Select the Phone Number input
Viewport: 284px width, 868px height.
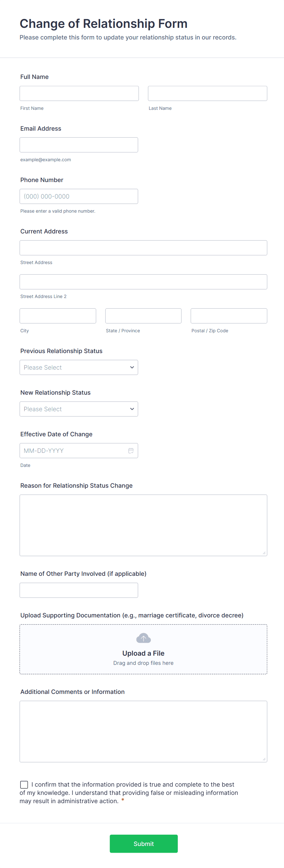79,196
